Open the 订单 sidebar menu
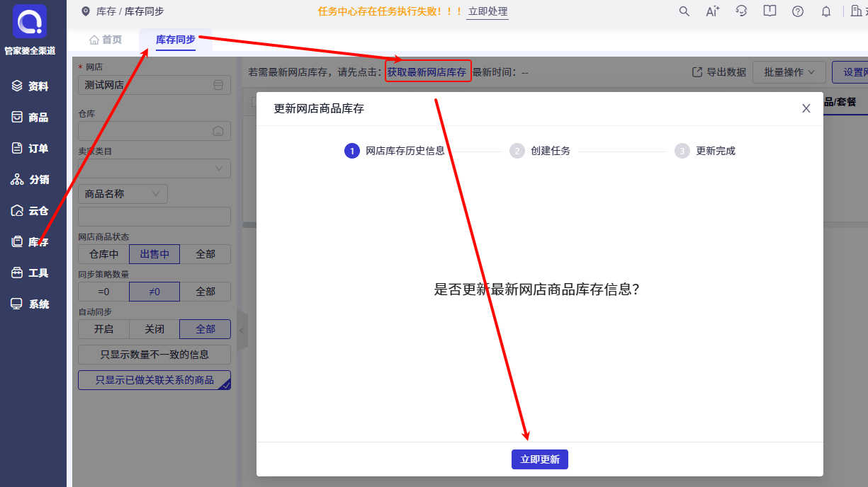The height and width of the screenshot is (487, 868). point(30,149)
